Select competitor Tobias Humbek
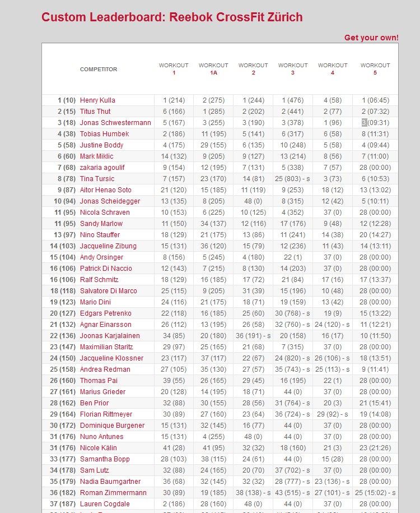Screen dimensions: 420x513 [x=104, y=134]
